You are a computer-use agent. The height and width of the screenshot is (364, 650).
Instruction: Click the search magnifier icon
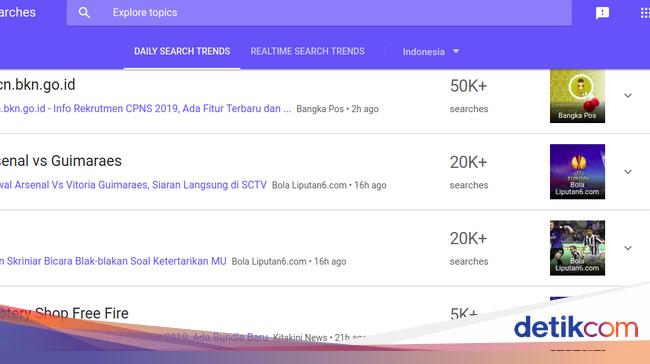coord(84,13)
